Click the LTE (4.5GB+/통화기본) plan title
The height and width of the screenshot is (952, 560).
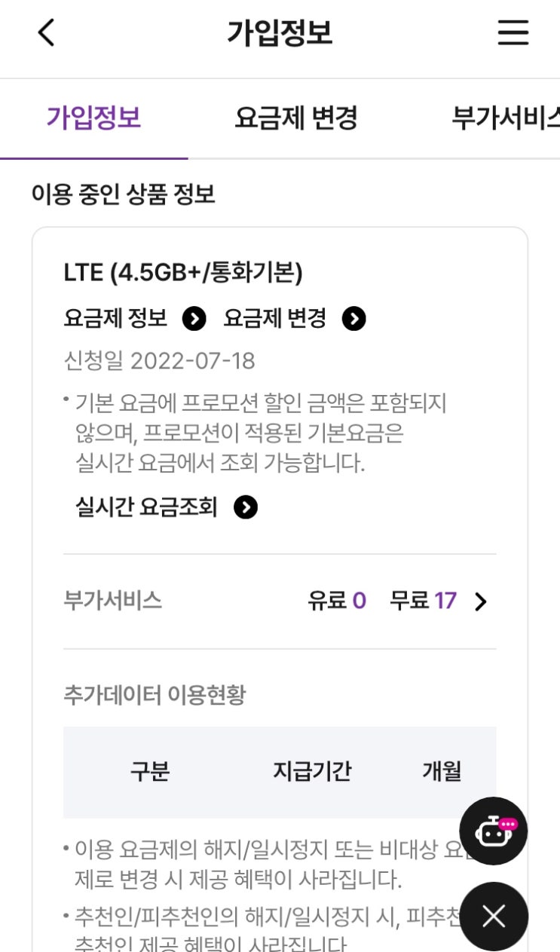pyautogui.click(x=183, y=273)
